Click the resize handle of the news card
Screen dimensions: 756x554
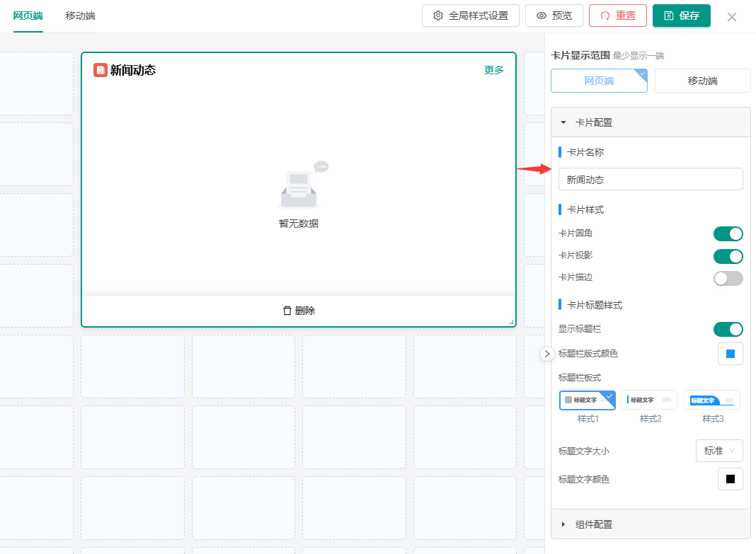point(511,322)
